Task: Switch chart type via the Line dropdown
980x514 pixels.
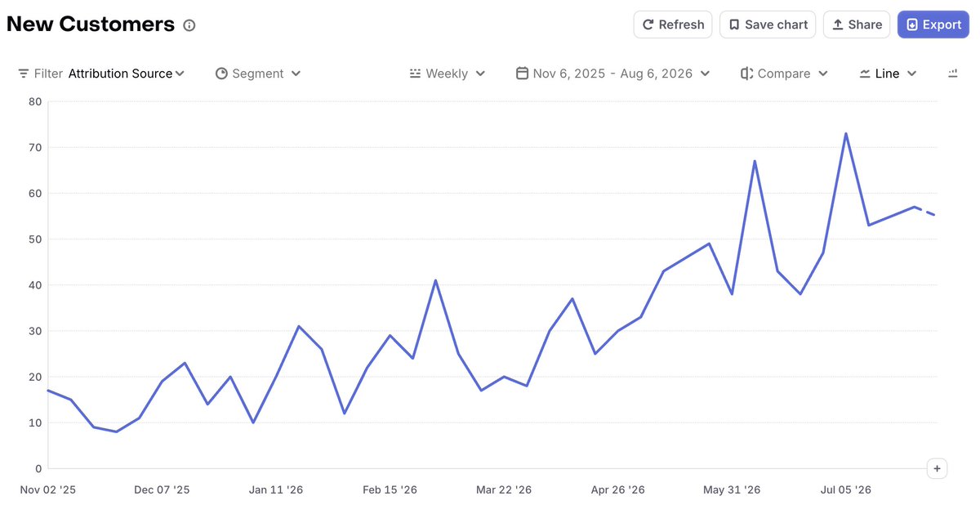Action: 889,74
